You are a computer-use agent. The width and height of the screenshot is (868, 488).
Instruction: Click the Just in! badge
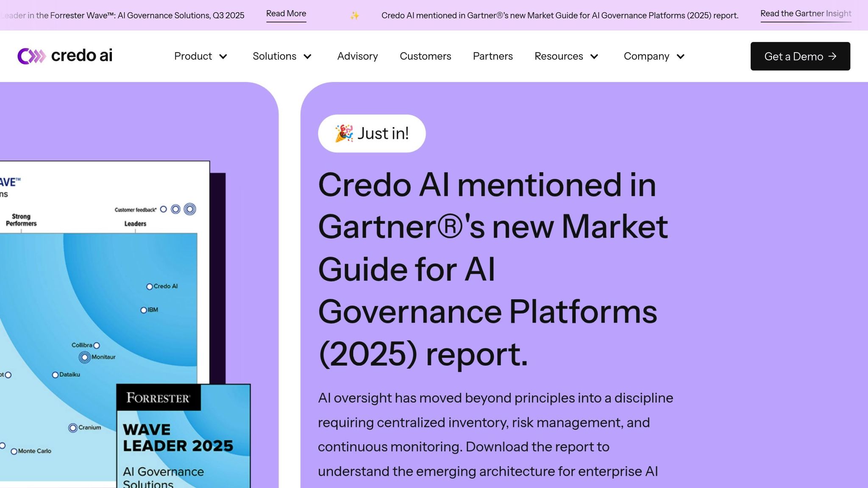[372, 133]
